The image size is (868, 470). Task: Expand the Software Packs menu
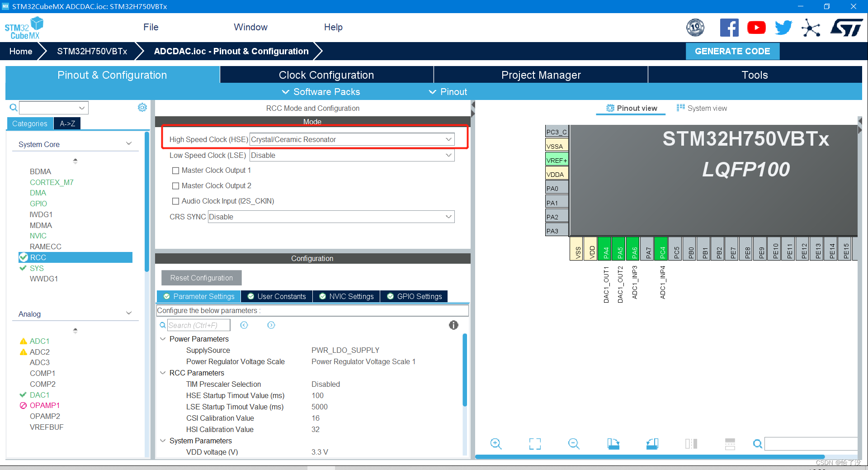321,92
